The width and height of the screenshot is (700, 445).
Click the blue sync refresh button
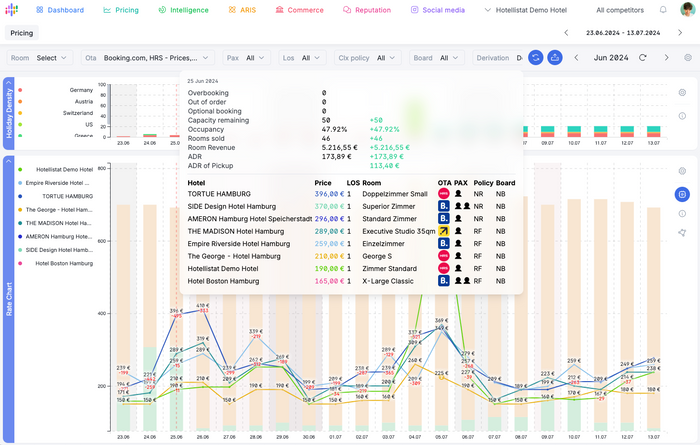click(x=536, y=58)
